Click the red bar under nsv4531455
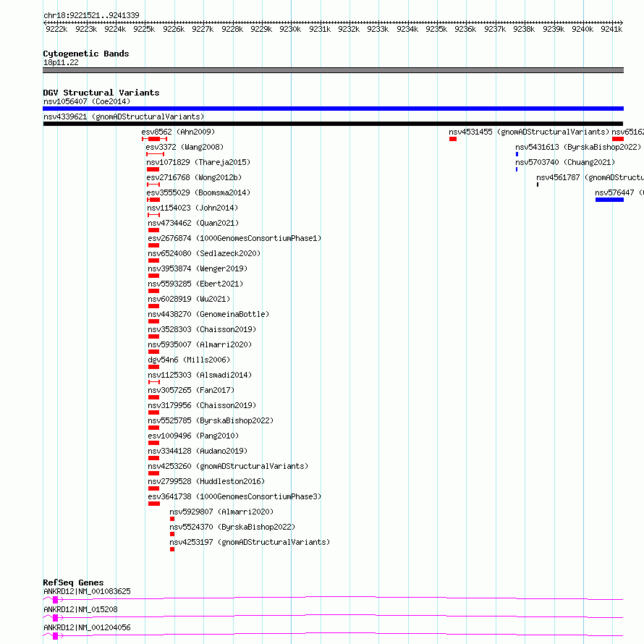Image resolution: width=644 pixels, height=644 pixels. (x=453, y=139)
